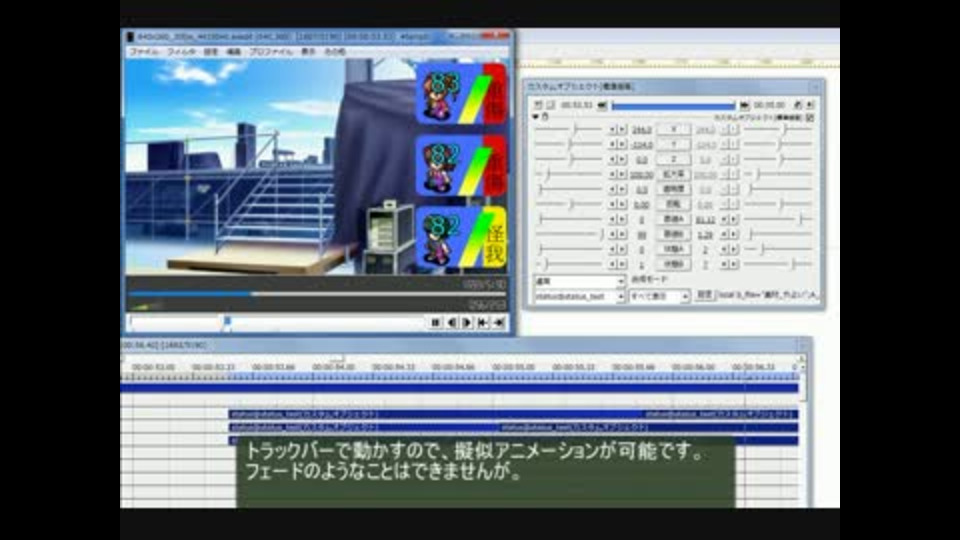Viewport: 960px width, 540px height.
Task: Decrease right 状態B value with arrow
Action: pyautogui.click(x=724, y=264)
